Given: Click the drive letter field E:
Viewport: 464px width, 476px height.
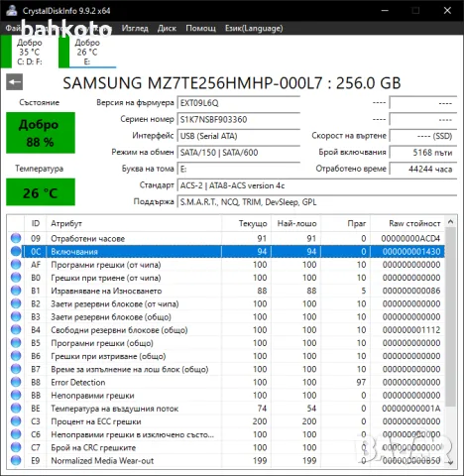Looking at the screenshot, I should (x=239, y=169).
